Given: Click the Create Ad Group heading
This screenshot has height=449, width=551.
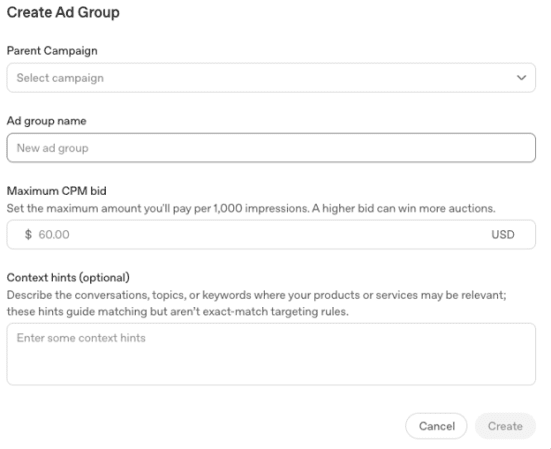Looking at the screenshot, I should (63, 13).
